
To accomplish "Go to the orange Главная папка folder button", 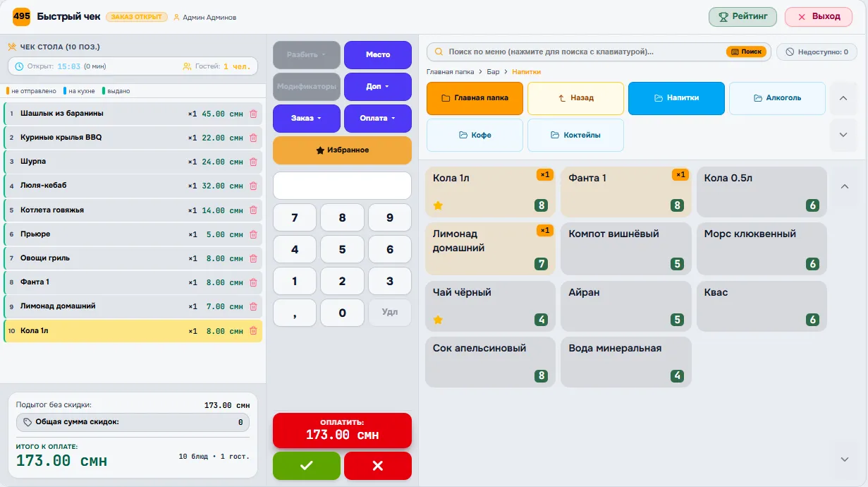I will (475, 98).
